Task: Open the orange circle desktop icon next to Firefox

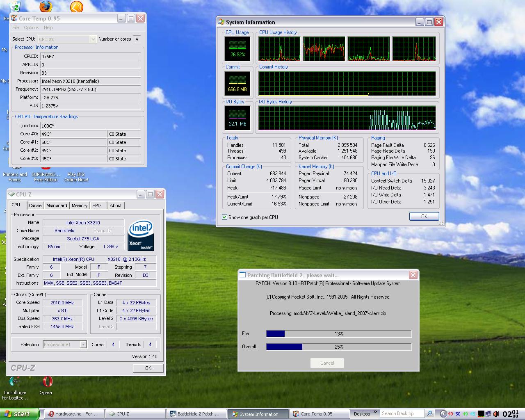Action: tap(76, 6)
